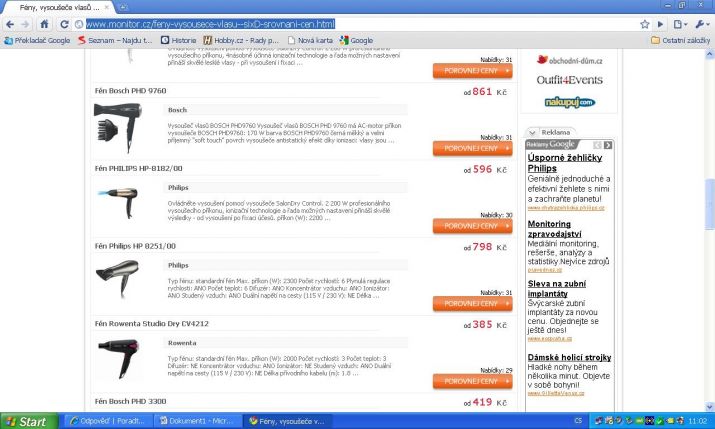Open Fén Bosch PHD 3300 product title

click(x=130, y=401)
